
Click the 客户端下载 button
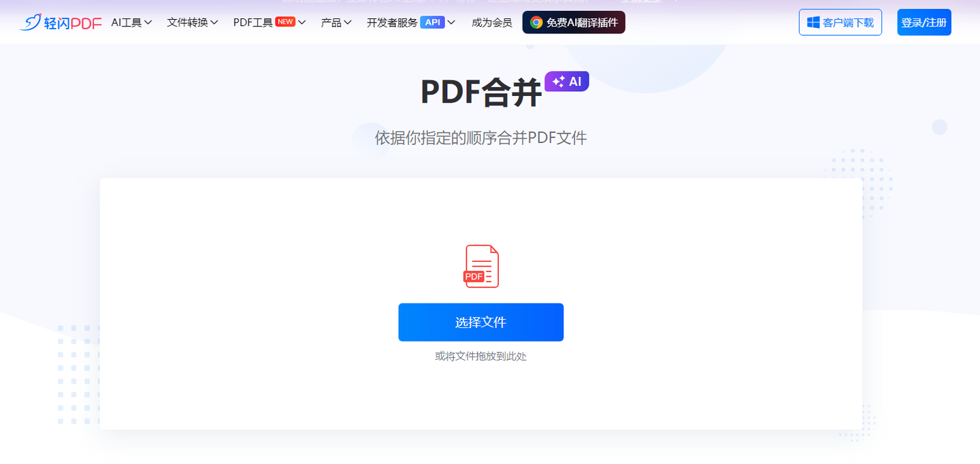(x=840, y=22)
